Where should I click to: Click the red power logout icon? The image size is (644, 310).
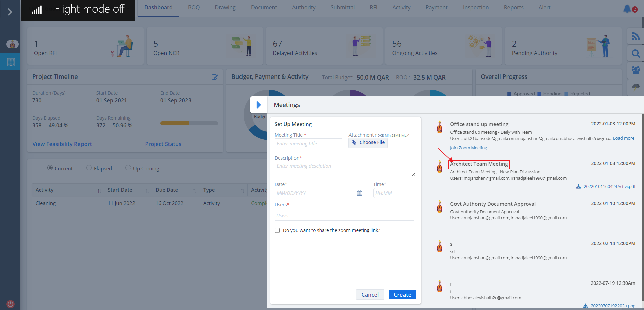tap(10, 304)
